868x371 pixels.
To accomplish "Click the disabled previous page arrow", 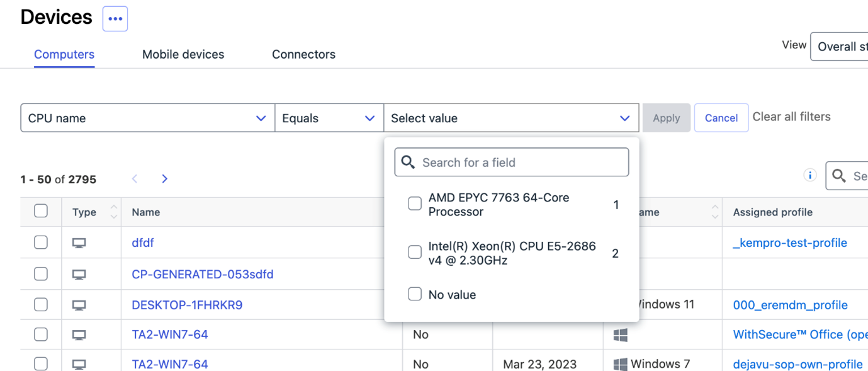I will [x=135, y=179].
